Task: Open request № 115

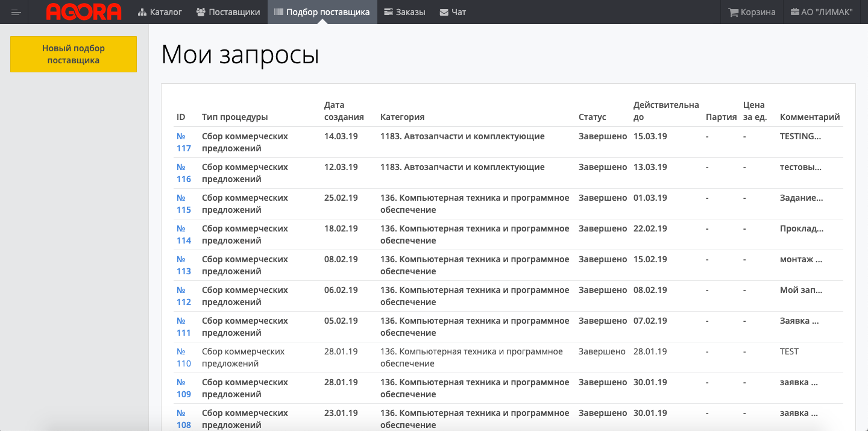Action: click(x=184, y=204)
